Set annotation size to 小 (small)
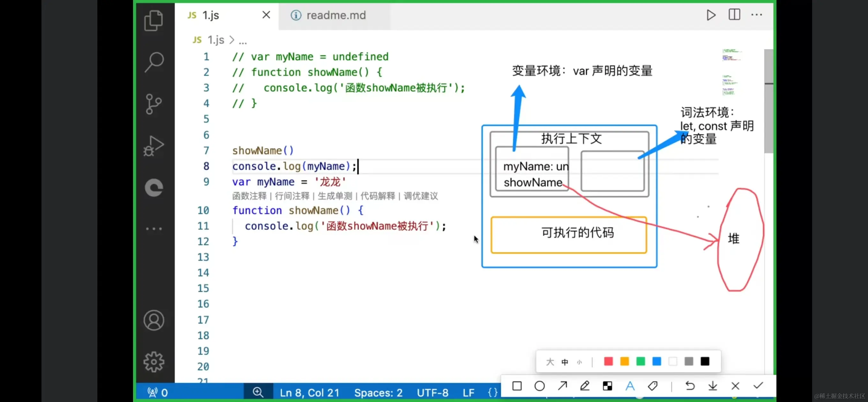Viewport: 868px width, 402px height. [579, 362]
